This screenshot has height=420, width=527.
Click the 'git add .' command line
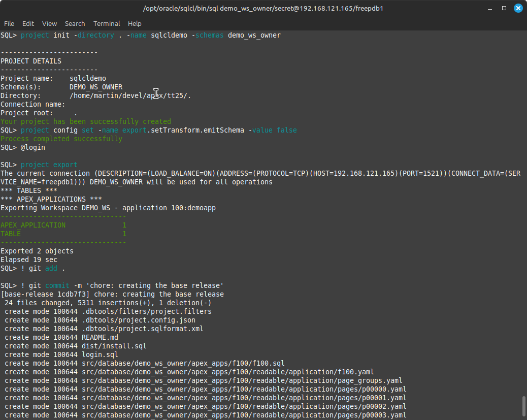[43, 268]
